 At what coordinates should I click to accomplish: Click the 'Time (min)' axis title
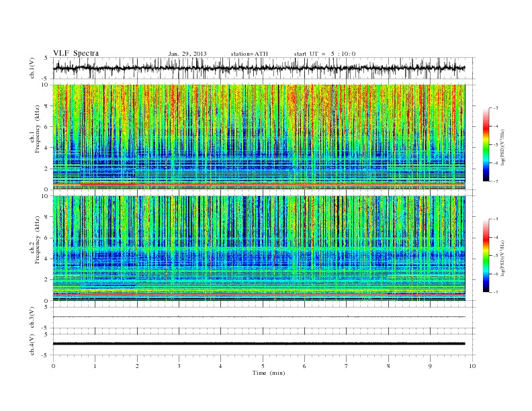pyautogui.click(x=269, y=373)
